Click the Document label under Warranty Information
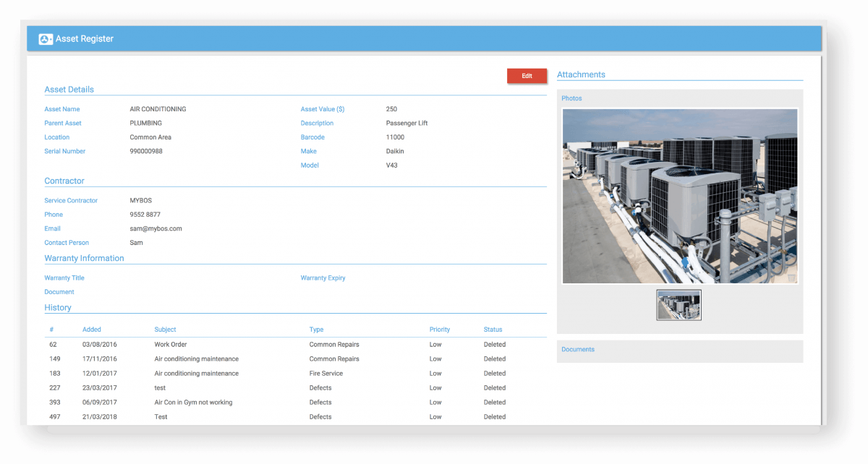This screenshot has height=464, width=868. [59, 292]
